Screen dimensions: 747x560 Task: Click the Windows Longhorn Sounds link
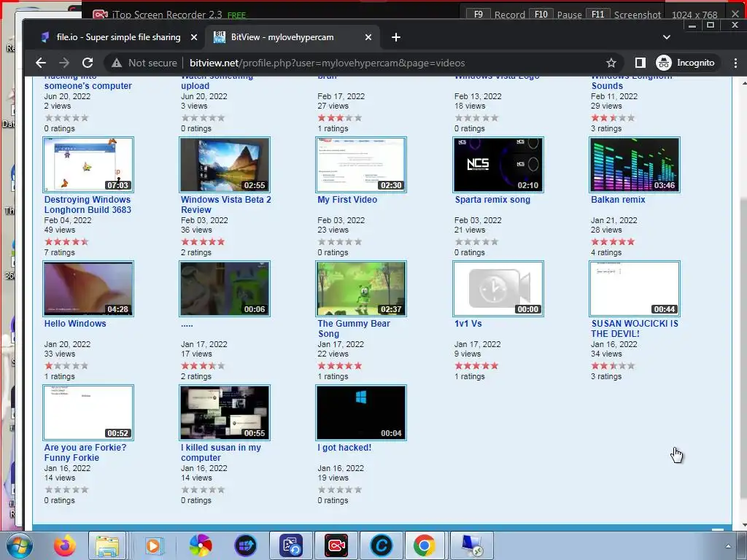631,81
